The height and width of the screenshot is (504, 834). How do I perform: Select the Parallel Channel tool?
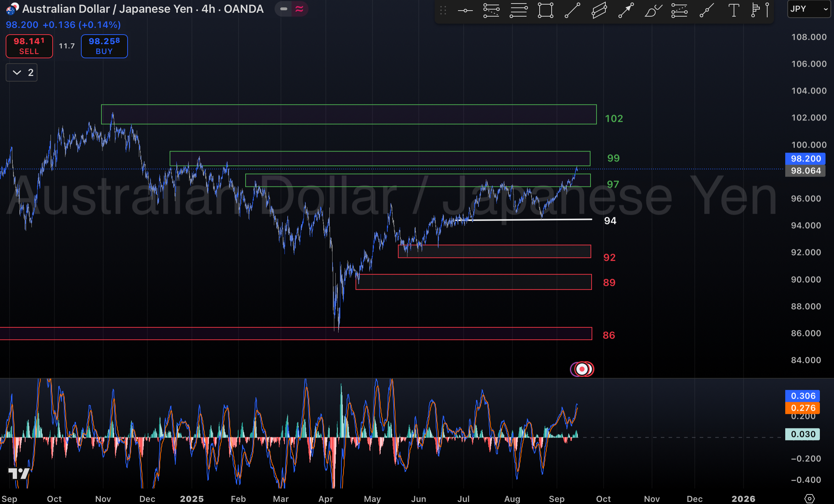(x=598, y=10)
